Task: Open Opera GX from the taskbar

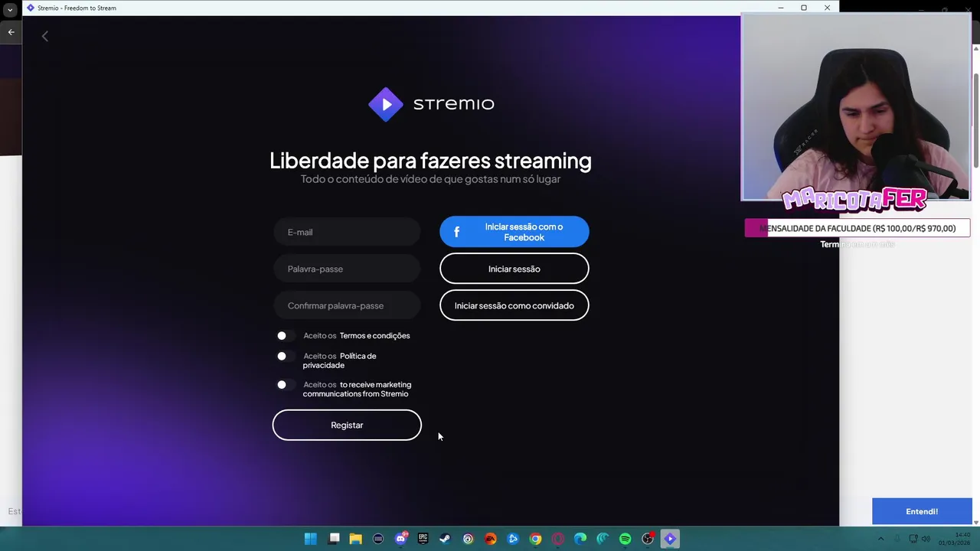Action: tap(557, 539)
